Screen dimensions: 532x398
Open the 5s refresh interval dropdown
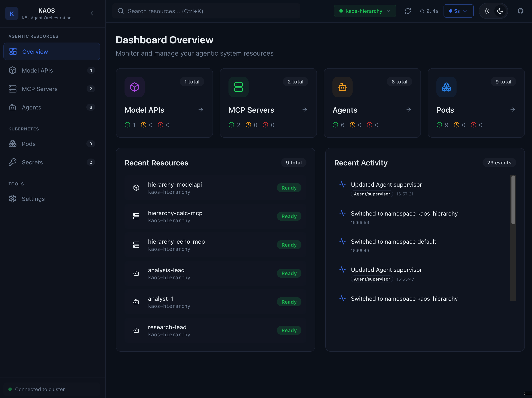click(x=458, y=11)
